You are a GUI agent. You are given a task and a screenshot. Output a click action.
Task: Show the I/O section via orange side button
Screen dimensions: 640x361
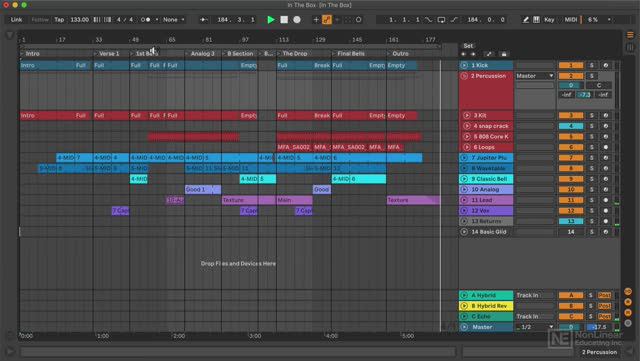(x=628, y=292)
